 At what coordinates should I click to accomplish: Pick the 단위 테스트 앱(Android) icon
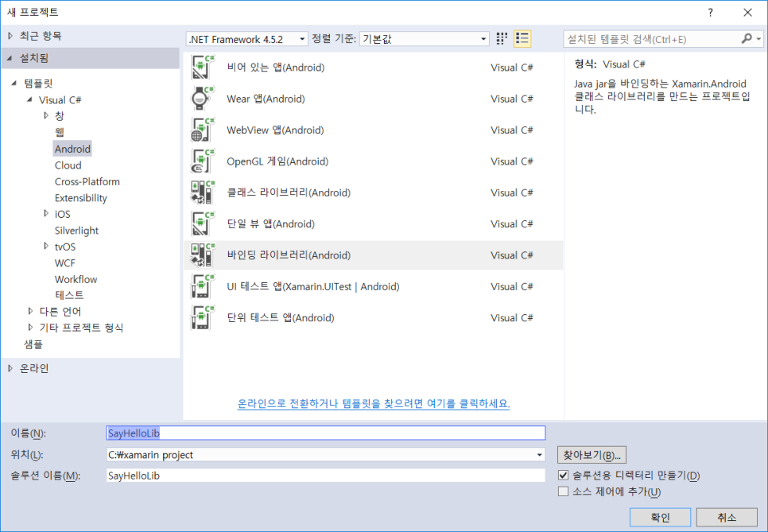click(x=203, y=318)
